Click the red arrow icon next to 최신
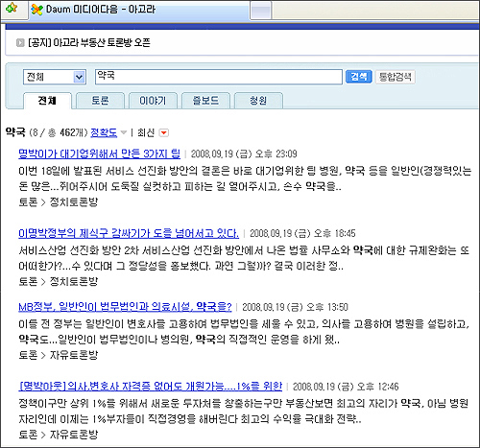The height and width of the screenshot is (448, 480). click(164, 132)
